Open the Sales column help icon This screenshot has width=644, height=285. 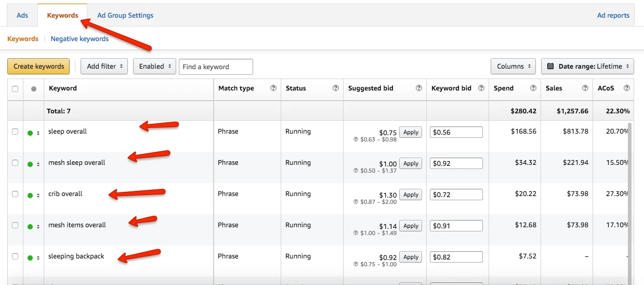(x=585, y=88)
